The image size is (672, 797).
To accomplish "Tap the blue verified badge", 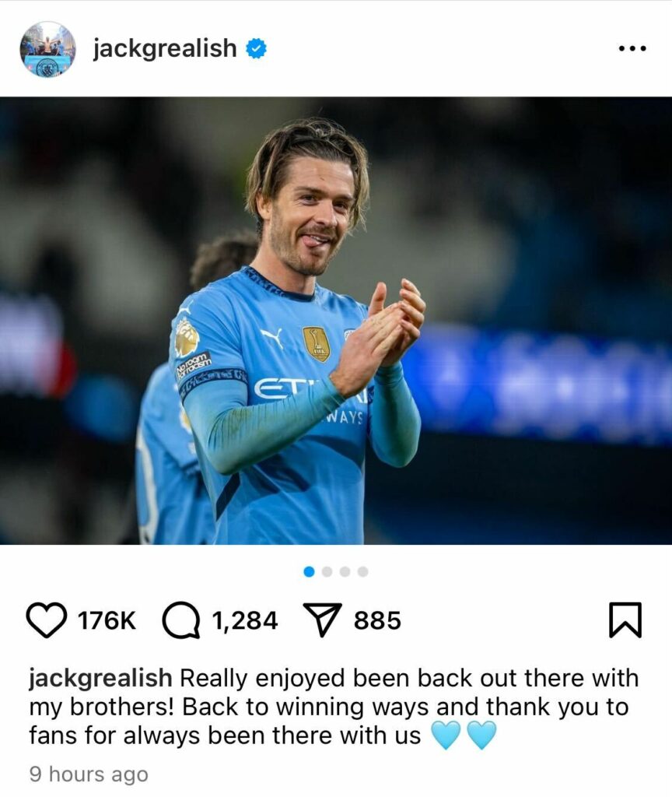I will [257, 49].
